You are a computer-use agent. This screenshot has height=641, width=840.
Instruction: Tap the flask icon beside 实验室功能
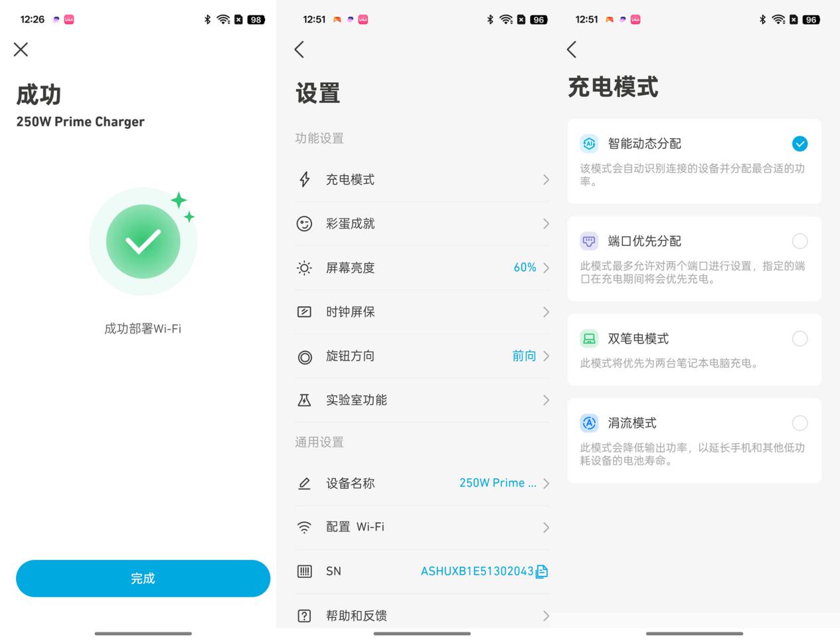(x=304, y=400)
